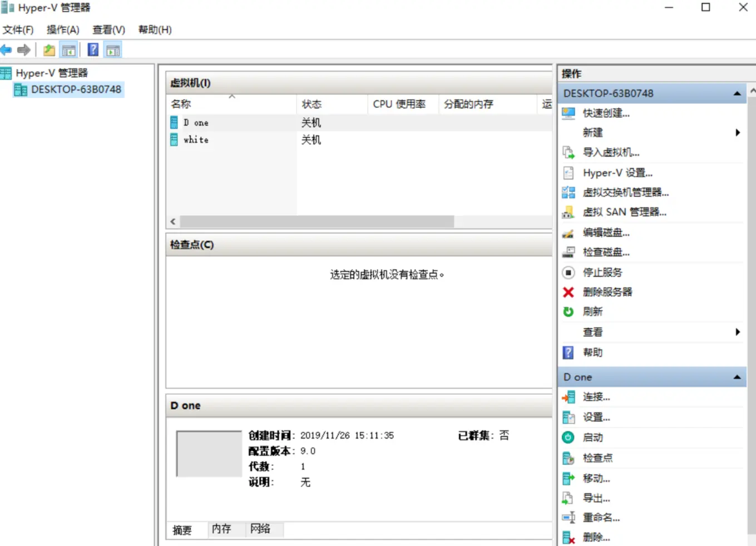The image size is (756, 546).
Task: Switch to the Summary (摘要) tab
Action: 182,530
